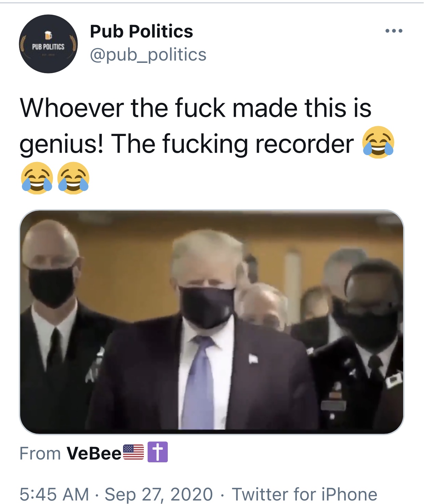Visit the @pub_politics handle
The width and height of the screenshot is (424, 504).
pos(148,55)
